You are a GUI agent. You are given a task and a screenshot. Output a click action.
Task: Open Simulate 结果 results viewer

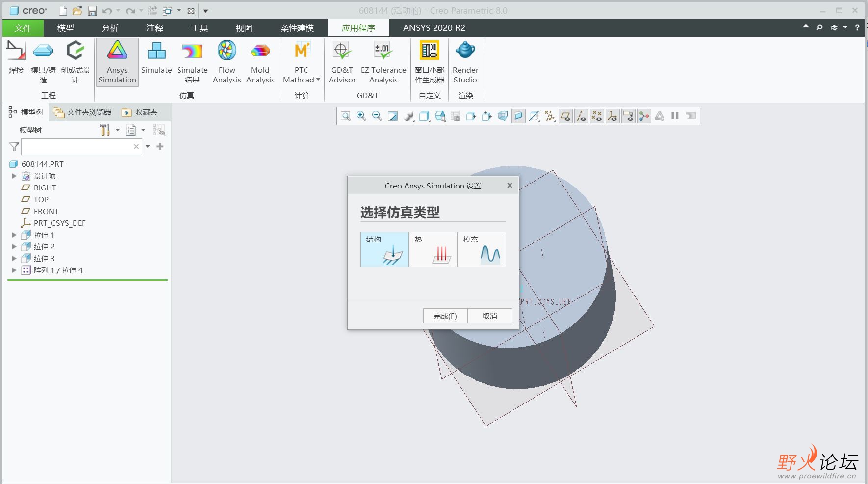coord(192,62)
